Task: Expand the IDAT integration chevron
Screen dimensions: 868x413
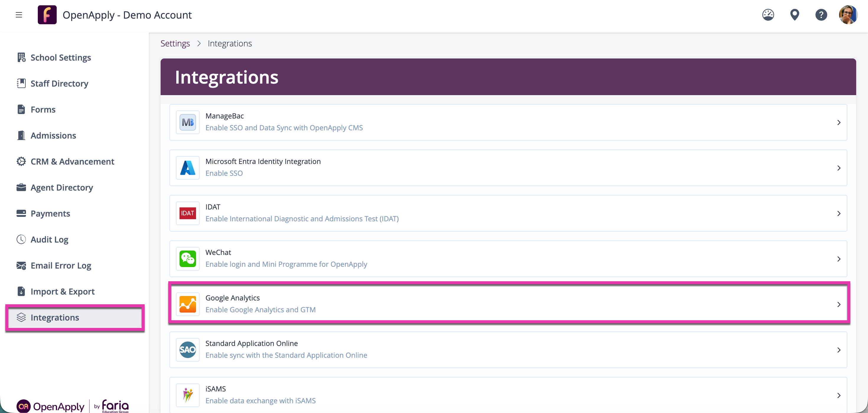Action: click(x=839, y=213)
